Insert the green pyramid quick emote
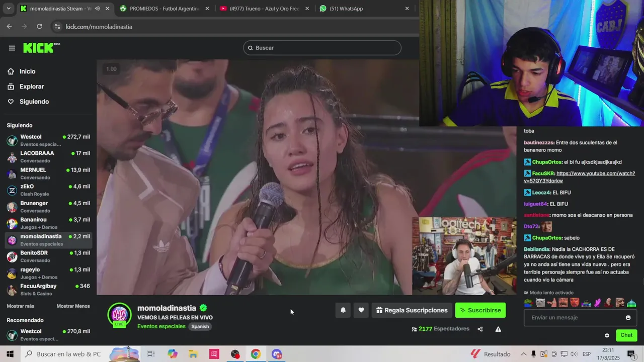 [631, 303]
